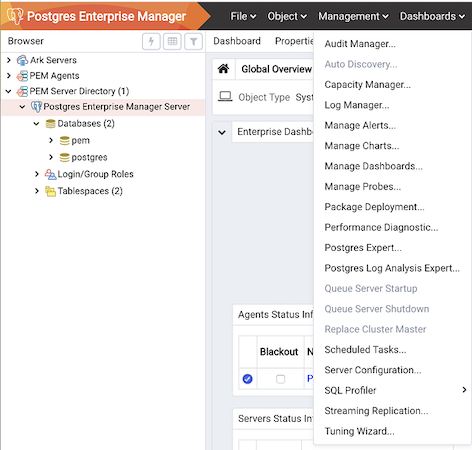Click the Query Tool lightning icon

151,41
